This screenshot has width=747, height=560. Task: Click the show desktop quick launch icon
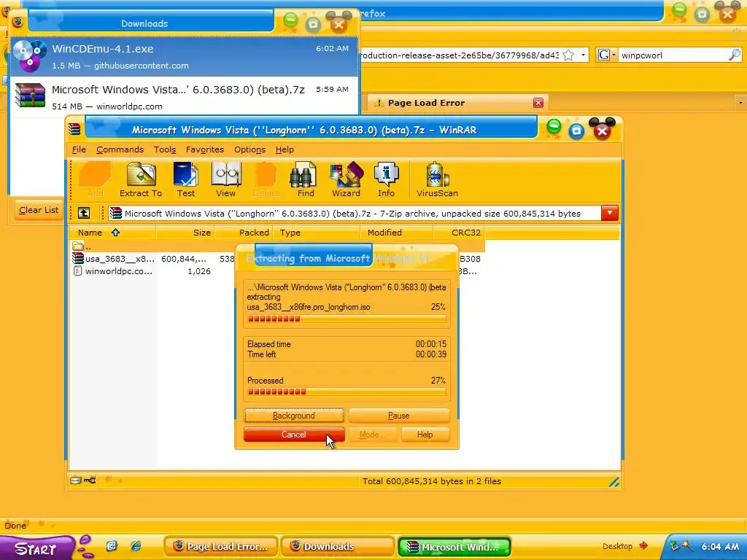(x=112, y=545)
